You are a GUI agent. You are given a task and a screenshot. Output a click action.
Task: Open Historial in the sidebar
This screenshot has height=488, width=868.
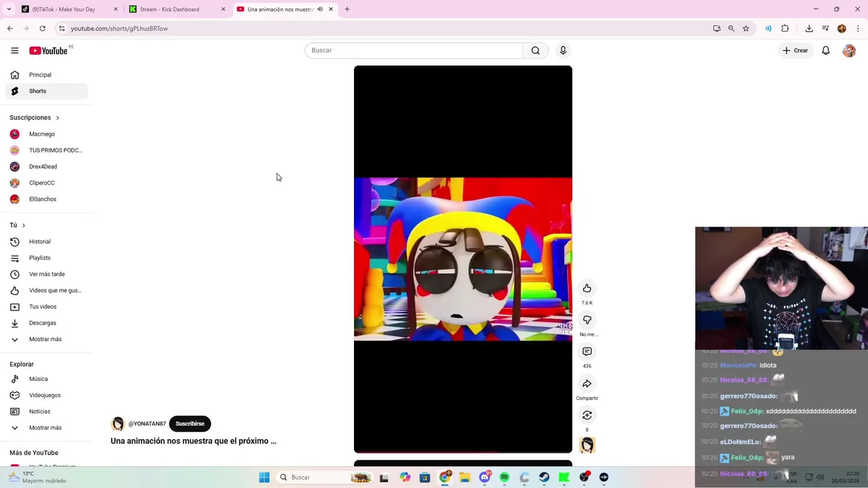click(x=46, y=241)
